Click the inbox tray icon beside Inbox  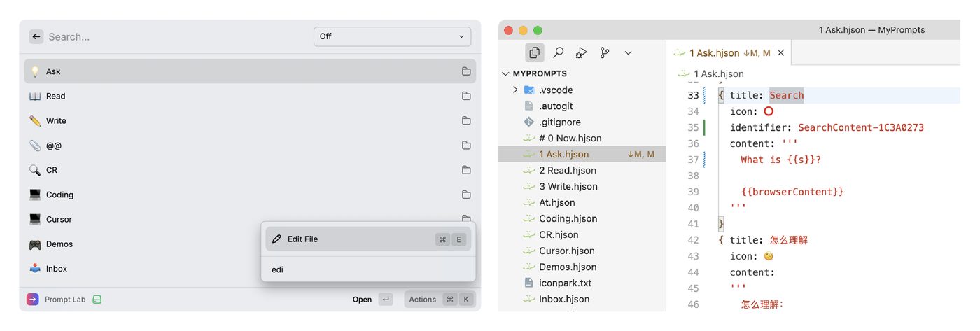click(35, 269)
